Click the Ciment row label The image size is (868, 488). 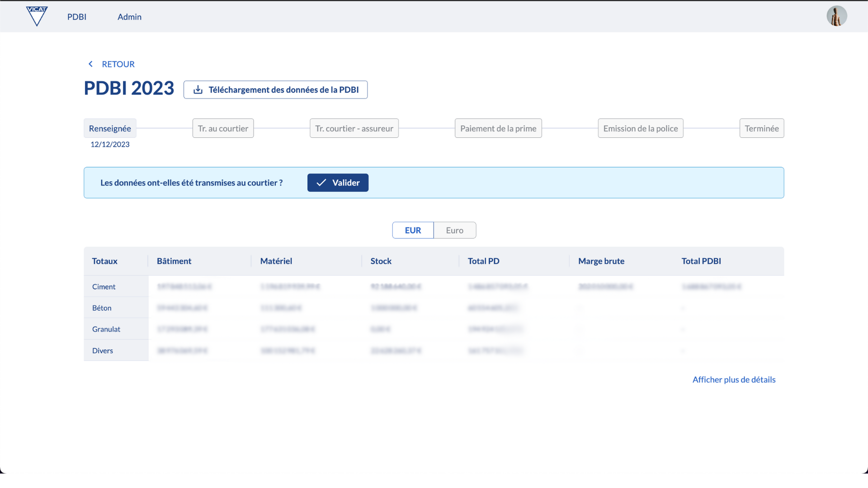104,287
